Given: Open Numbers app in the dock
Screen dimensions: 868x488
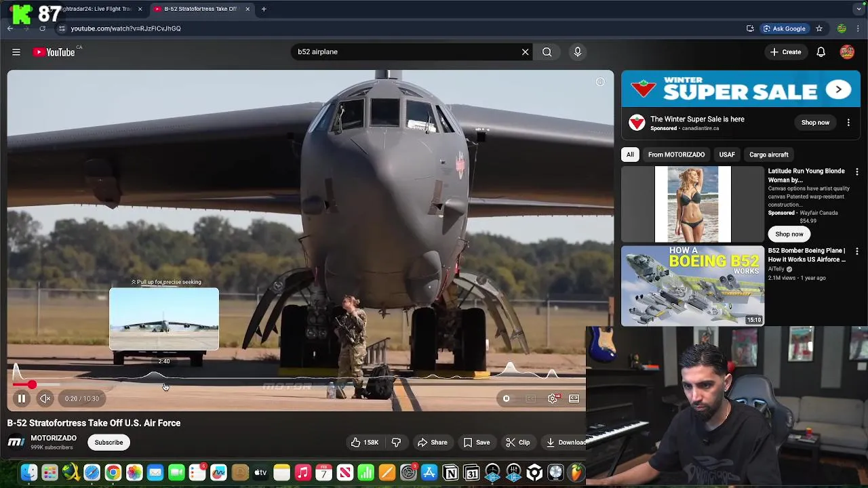Looking at the screenshot, I should [366, 472].
